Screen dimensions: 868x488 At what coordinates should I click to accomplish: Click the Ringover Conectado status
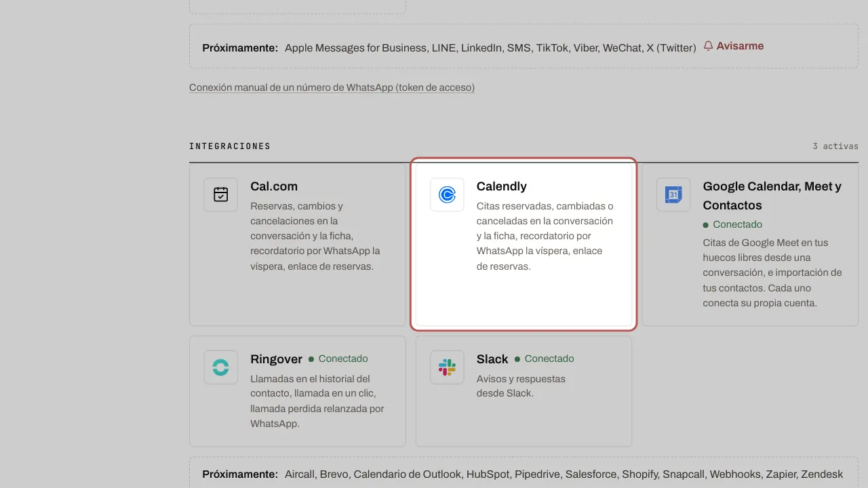click(338, 359)
